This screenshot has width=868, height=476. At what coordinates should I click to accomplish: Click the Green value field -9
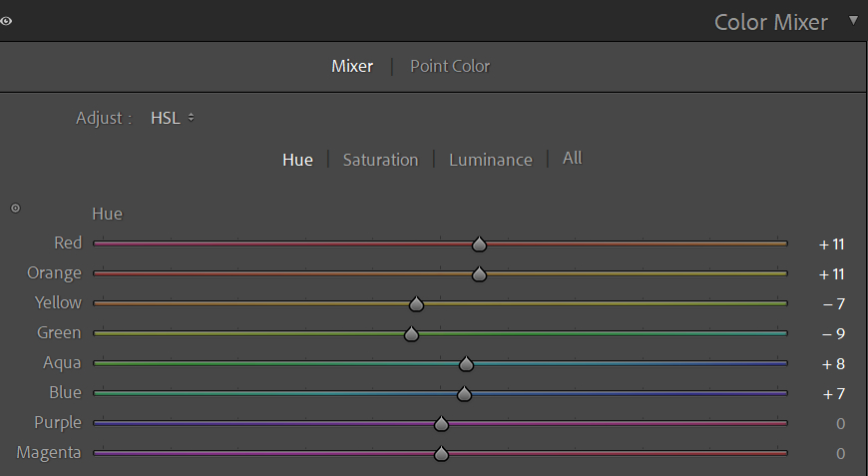point(834,334)
